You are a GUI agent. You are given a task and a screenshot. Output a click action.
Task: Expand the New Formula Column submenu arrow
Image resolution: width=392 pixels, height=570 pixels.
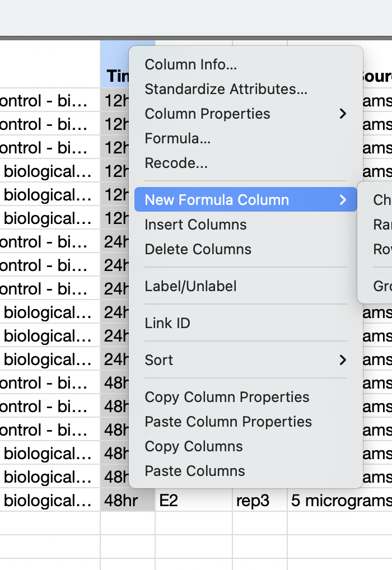point(343,200)
